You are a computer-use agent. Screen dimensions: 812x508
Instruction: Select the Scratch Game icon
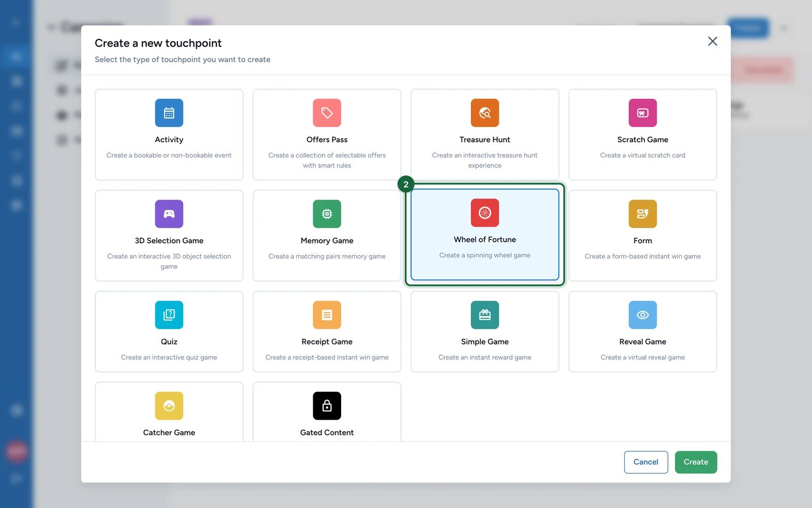pos(642,113)
